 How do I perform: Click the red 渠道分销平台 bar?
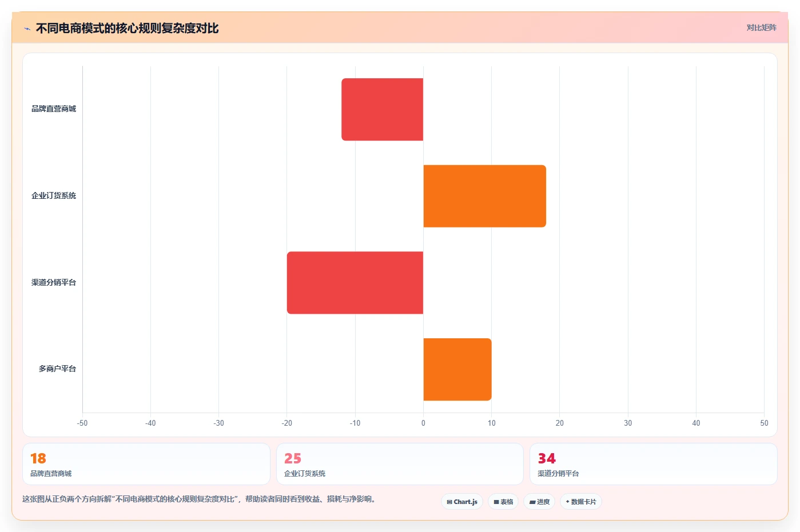(355, 283)
